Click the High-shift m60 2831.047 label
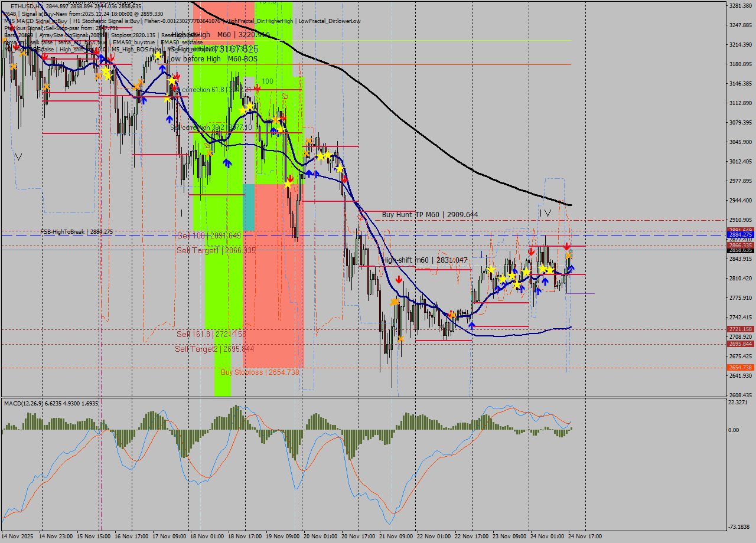This screenshot has height=543, width=756. [424, 260]
